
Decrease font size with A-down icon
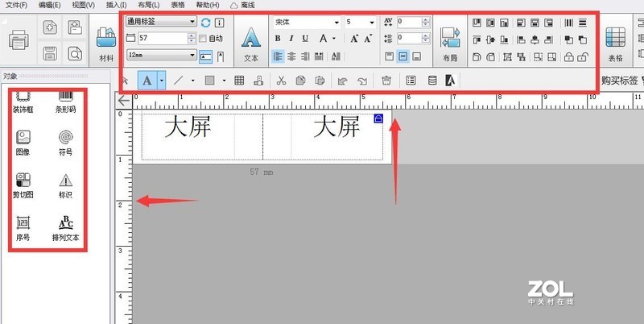tap(368, 39)
